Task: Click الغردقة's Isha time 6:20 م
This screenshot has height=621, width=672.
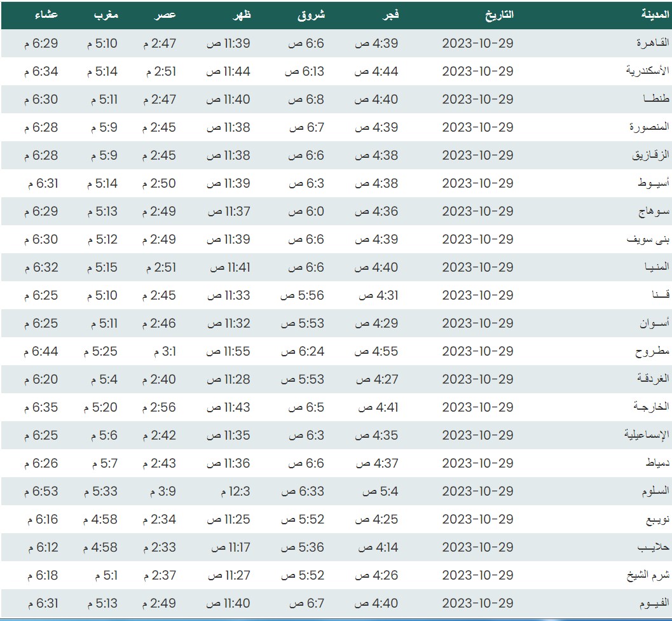Action: click(41, 379)
